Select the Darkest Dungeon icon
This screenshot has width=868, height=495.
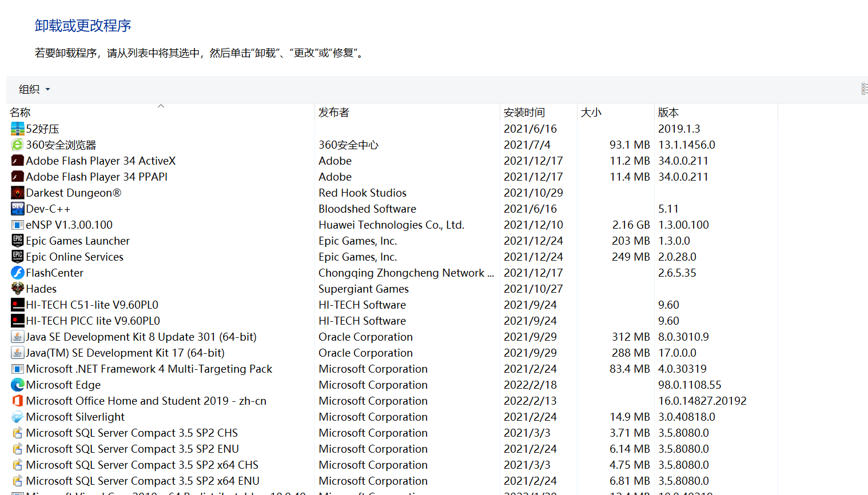coord(18,193)
